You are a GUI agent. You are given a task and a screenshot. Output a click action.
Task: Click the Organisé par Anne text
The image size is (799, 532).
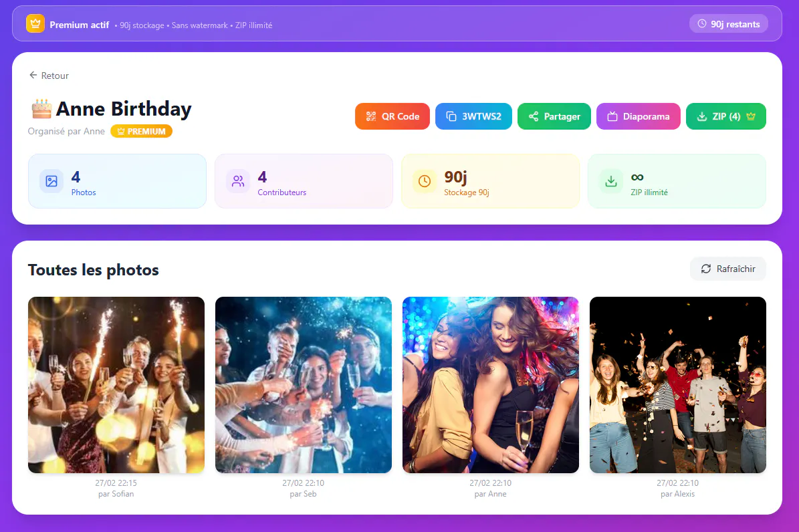[x=66, y=131]
